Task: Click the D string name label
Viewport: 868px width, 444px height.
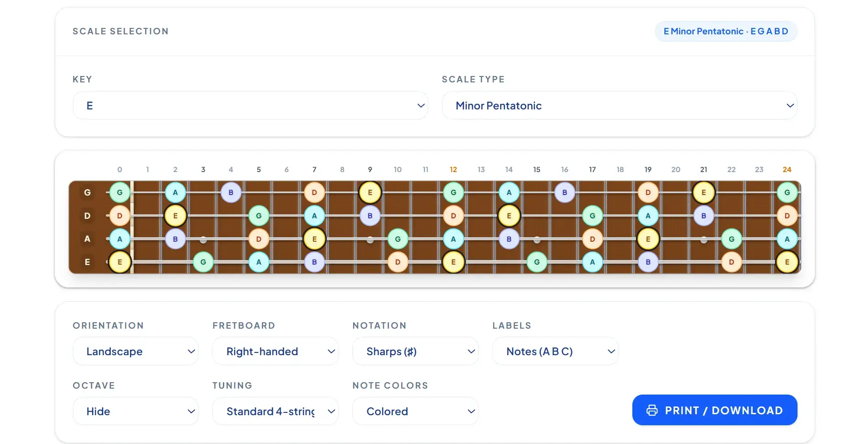Action: pos(87,216)
